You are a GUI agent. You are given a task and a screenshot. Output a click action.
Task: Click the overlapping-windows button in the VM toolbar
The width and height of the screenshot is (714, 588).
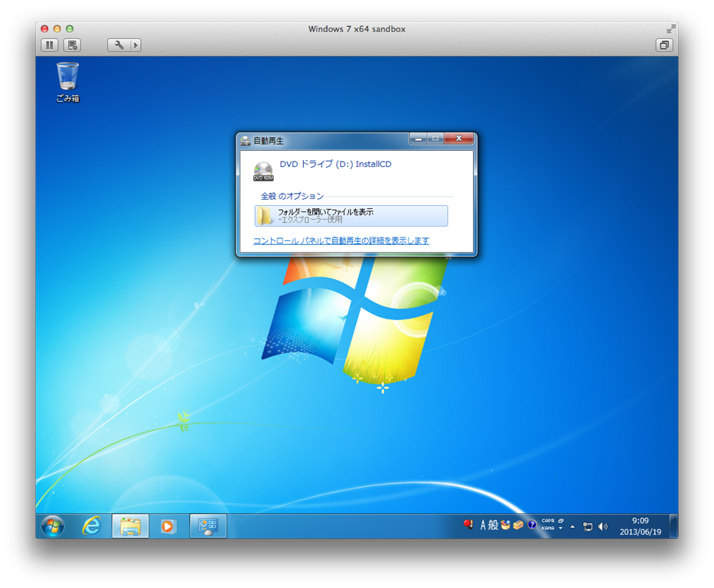(x=664, y=45)
